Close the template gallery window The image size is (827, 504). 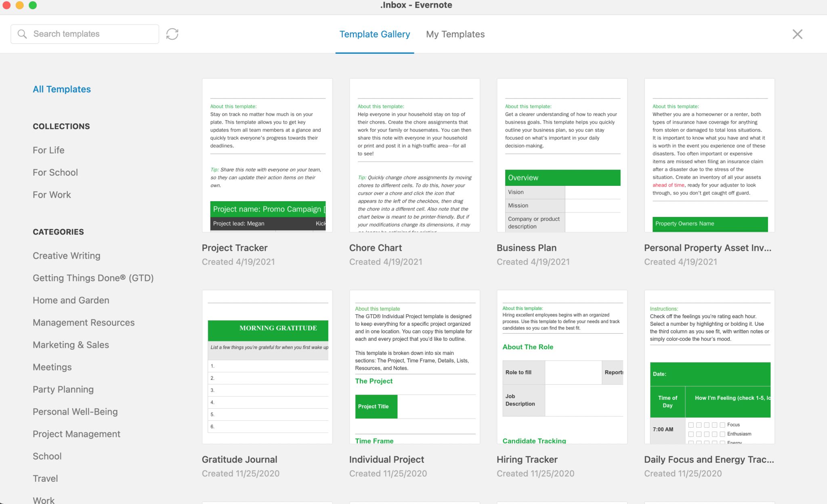798,34
